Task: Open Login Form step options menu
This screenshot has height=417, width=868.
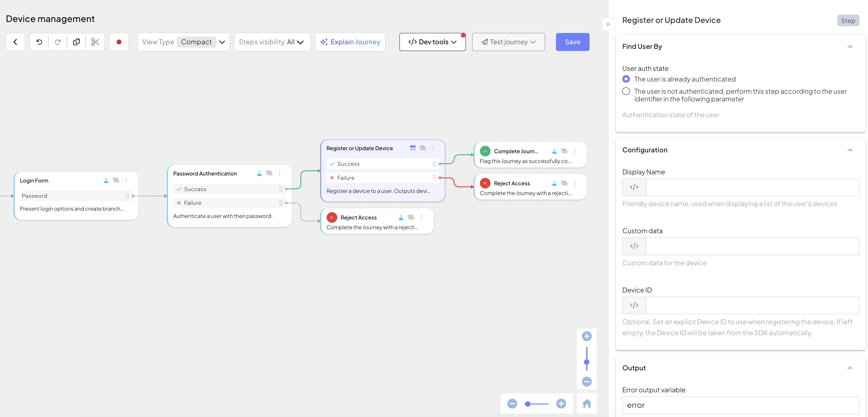Action: (126, 180)
